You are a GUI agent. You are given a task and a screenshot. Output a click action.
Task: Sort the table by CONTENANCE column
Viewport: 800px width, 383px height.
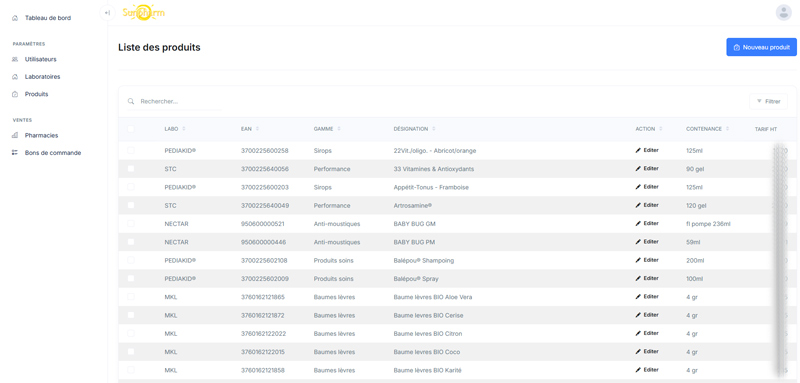pos(708,129)
